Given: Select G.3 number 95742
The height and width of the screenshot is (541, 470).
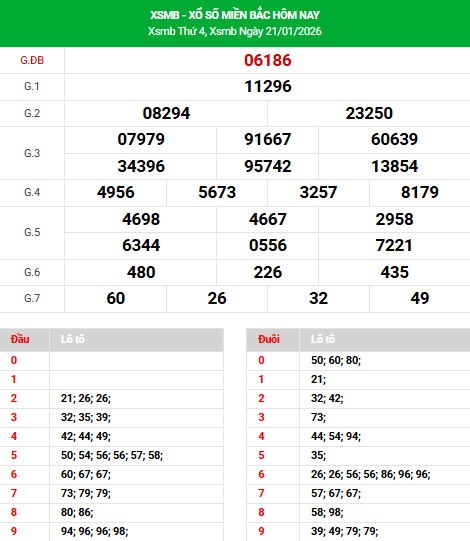Looking at the screenshot, I should (x=268, y=166).
